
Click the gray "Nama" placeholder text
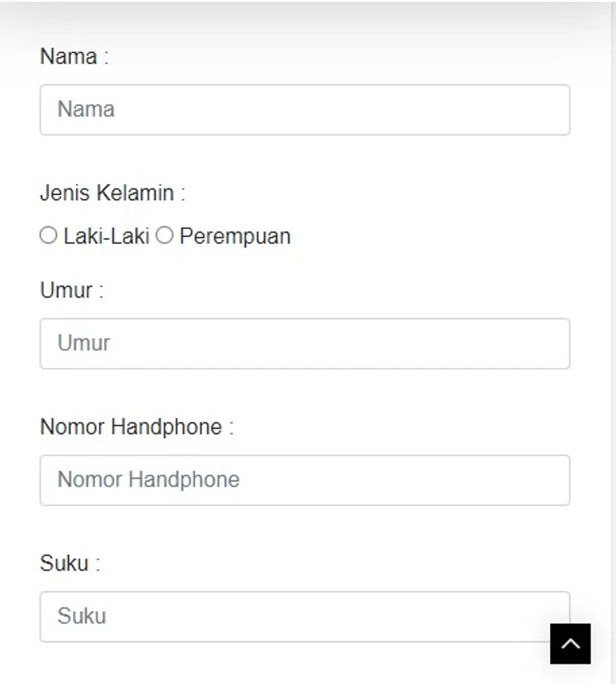(x=86, y=109)
